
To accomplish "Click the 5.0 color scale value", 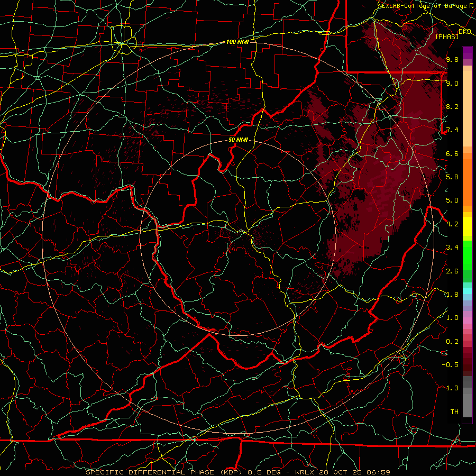I will tap(452, 200).
